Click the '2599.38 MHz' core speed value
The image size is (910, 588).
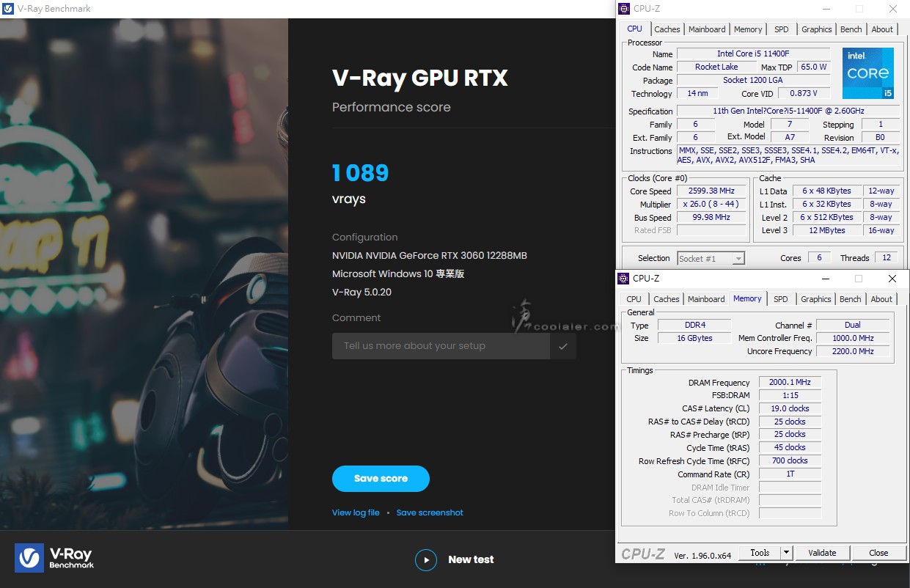click(711, 191)
